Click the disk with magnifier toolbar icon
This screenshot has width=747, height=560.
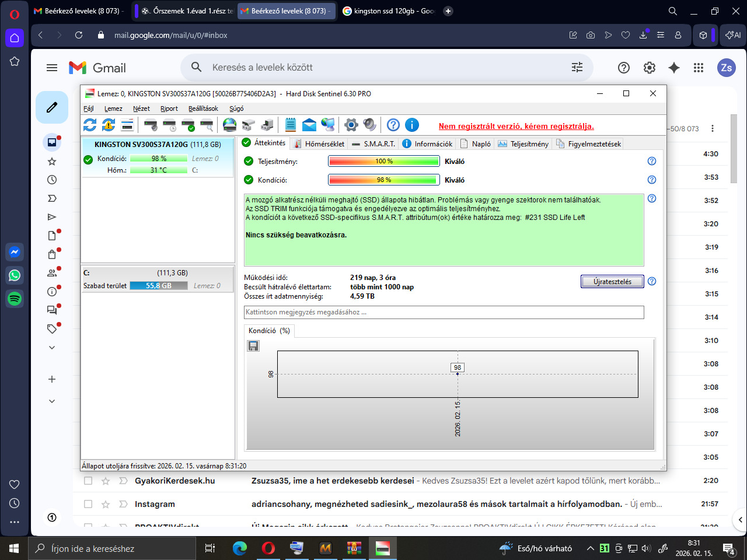pos(207,125)
